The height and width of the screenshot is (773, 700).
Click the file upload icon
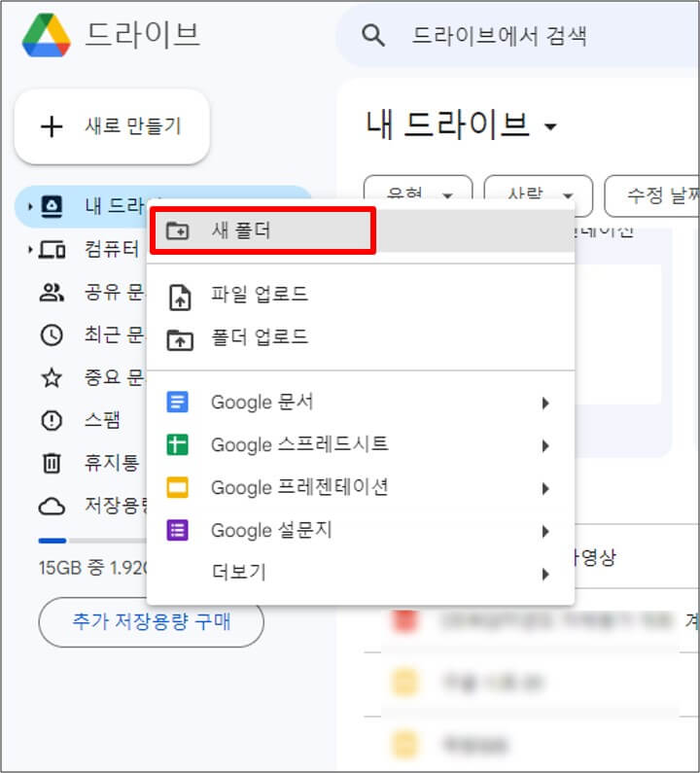(x=180, y=298)
